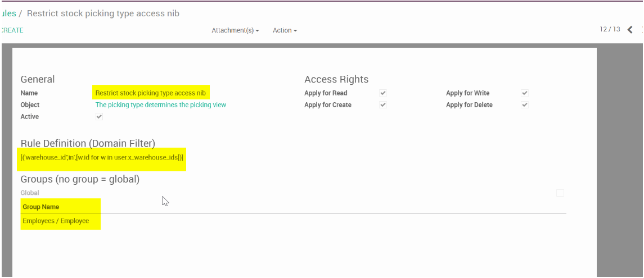
Task: Open the Employees / Employee group row
Action: pos(56,221)
